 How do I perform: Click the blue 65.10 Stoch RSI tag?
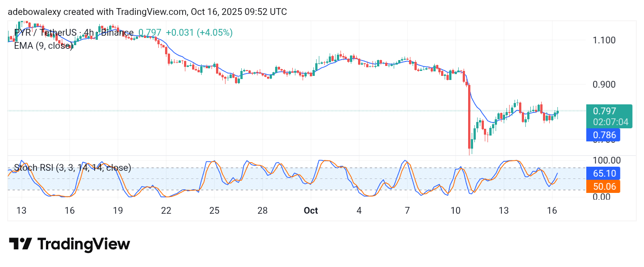[x=603, y=173]
